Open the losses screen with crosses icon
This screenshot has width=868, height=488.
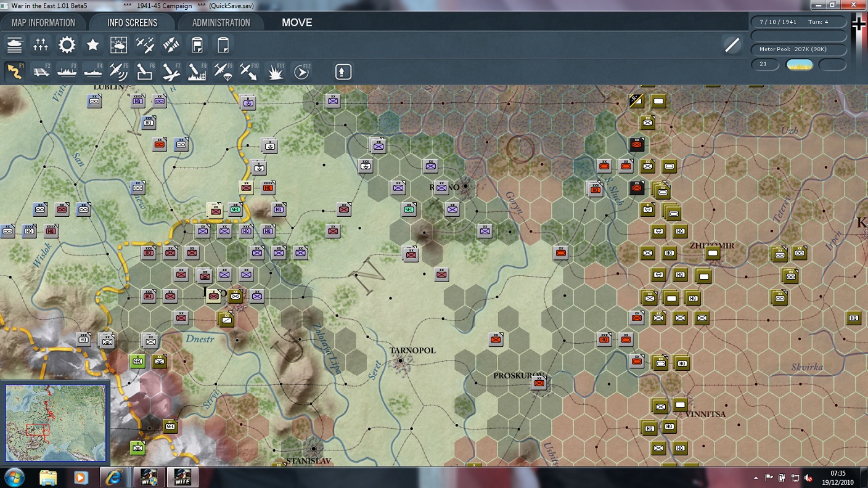tap(41, 45)
